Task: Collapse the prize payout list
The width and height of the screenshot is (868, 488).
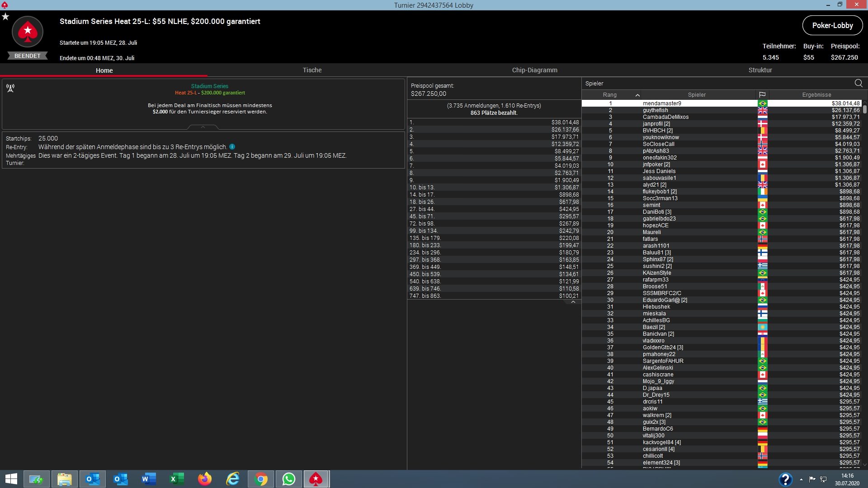Action: point(573,302)
